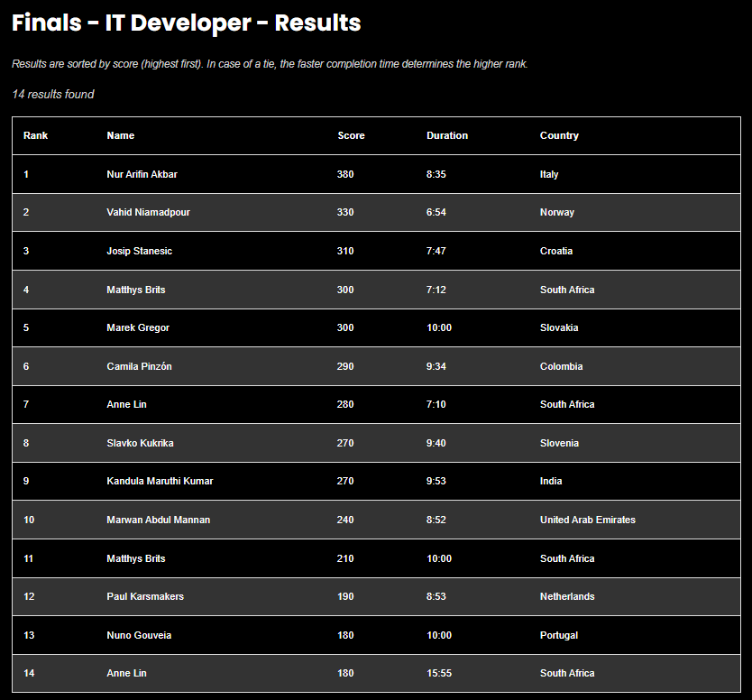Click the name Slavko Kukrika
Screen dimensions: 752x700
pos(140,443)
